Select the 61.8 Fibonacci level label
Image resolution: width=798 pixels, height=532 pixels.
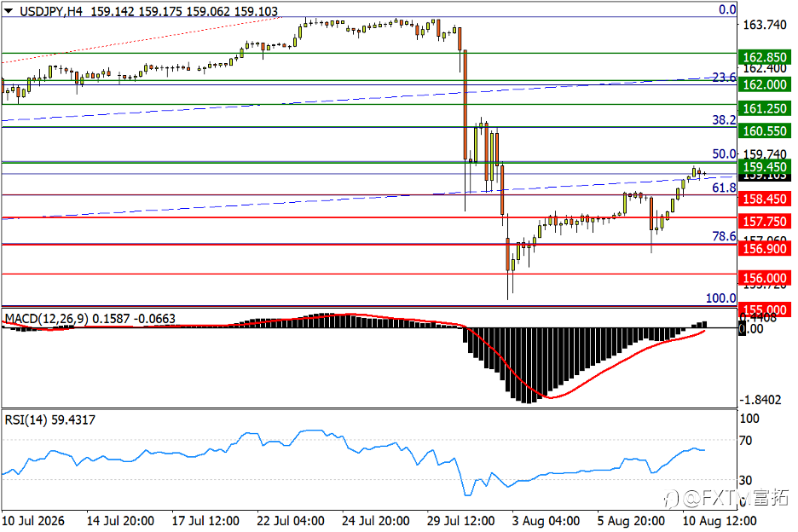(724, 188)
